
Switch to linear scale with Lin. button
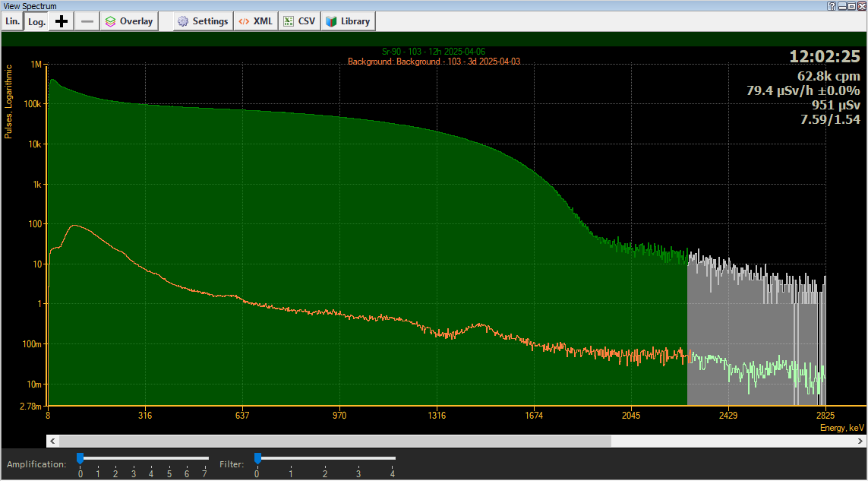coord(11,21)
